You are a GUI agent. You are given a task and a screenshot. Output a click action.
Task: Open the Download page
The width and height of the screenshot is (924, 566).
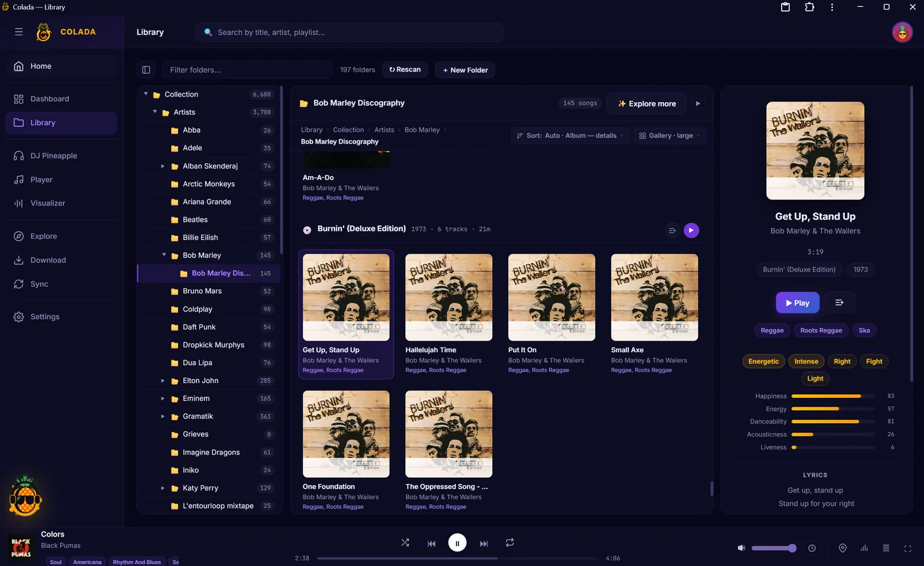61,260
